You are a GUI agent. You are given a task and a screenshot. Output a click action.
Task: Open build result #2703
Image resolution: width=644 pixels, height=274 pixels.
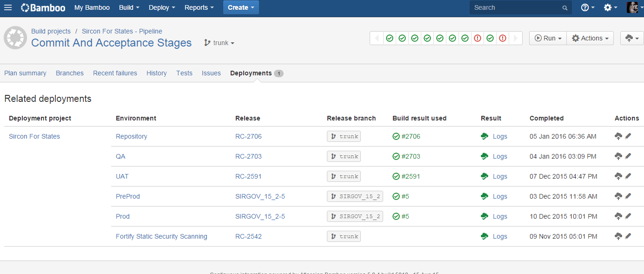(406, 156)
